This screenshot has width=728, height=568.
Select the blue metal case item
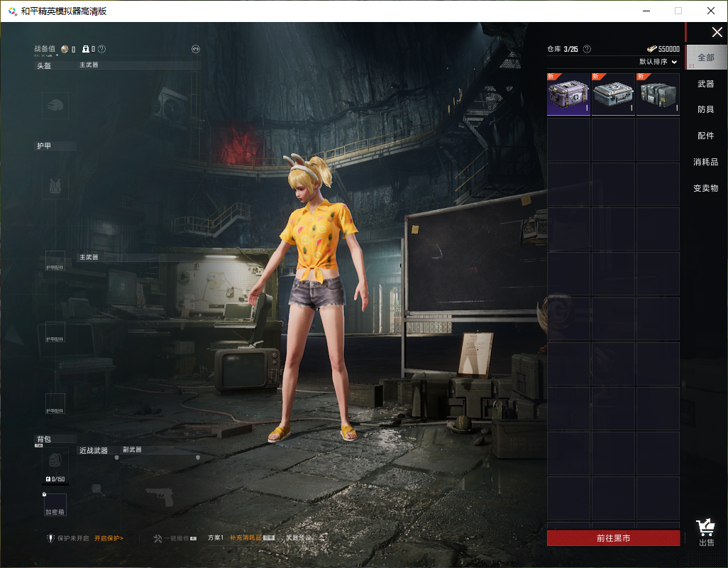click(x=613, y=94)
